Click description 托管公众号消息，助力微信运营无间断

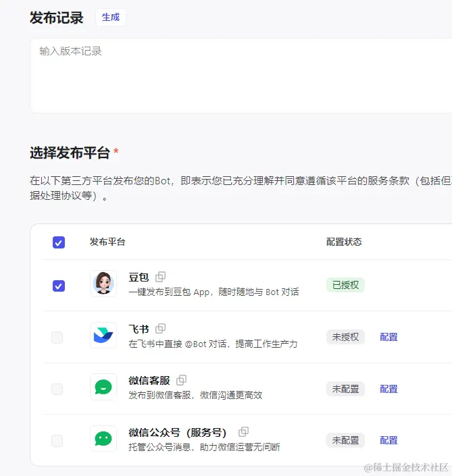tap(204, 447)
